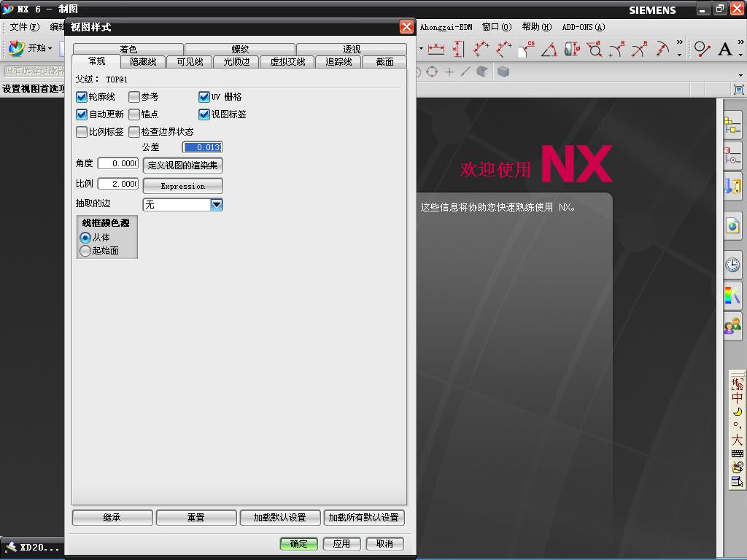Open the selection bar options dropdown arrow
Viewport: 747px width, 560px height.
(740, 75)
